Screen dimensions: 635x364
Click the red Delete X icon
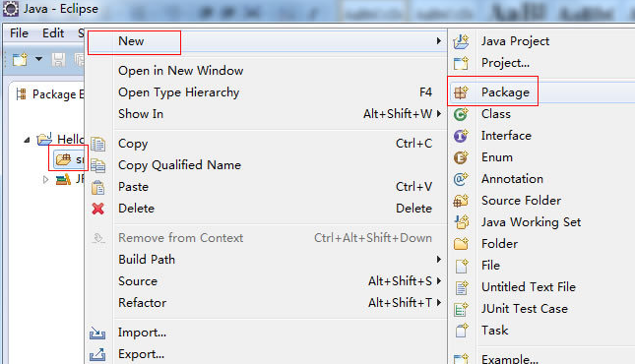click(x=98, y=209)
